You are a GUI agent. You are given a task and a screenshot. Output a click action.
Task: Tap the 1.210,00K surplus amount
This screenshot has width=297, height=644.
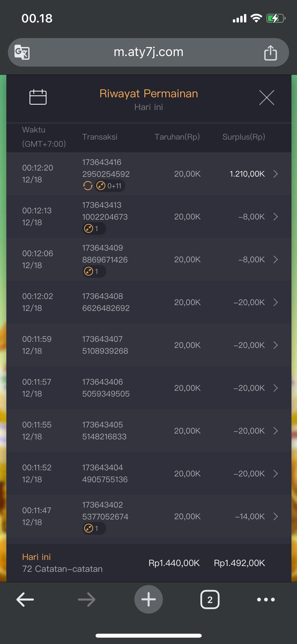click(x=247, y=174)
